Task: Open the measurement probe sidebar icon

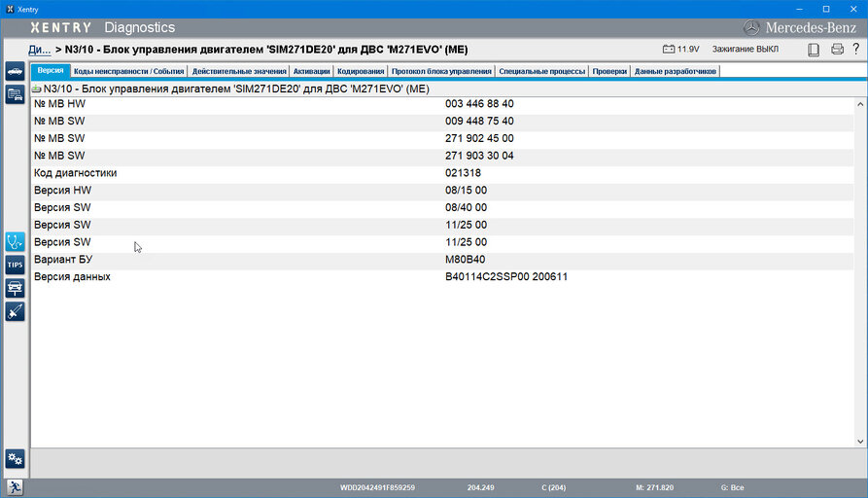Action: tap(15, 311)
